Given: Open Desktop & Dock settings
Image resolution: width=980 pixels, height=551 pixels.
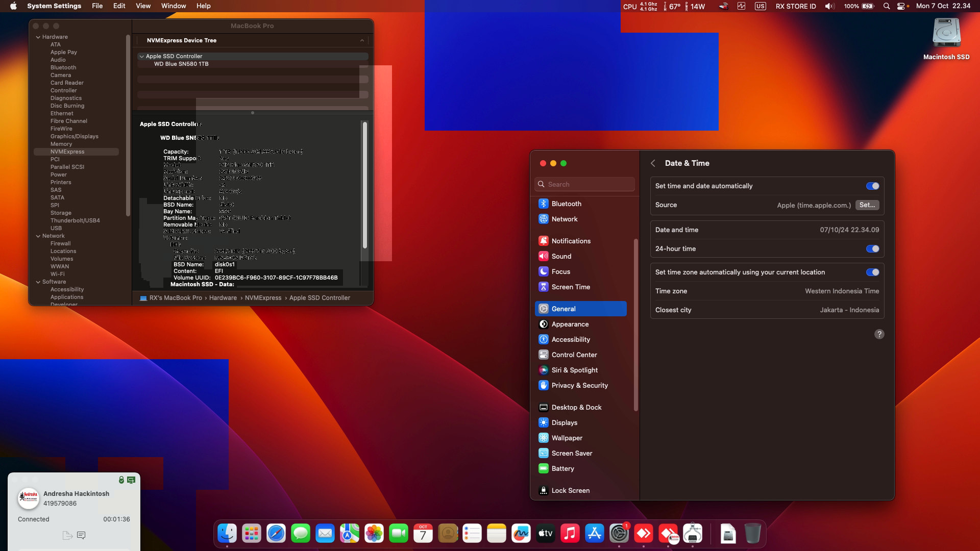Looking at the screenshot, I should (x=581, y=407).
